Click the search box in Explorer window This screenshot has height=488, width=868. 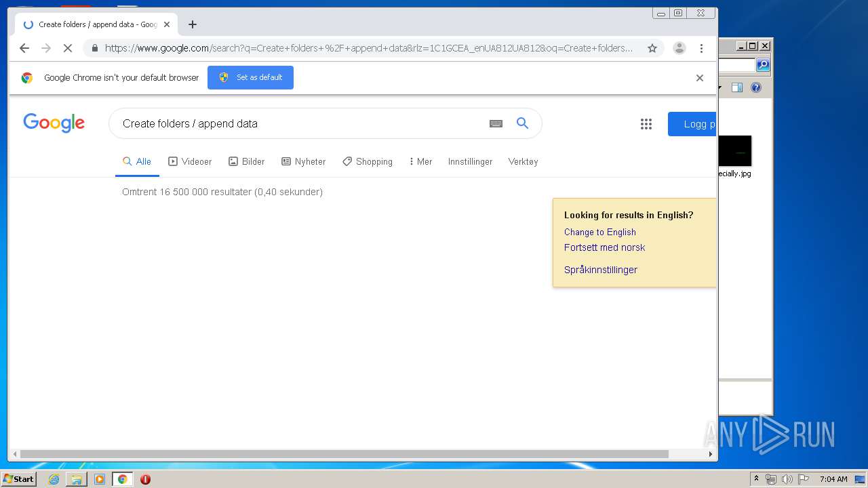737,65
